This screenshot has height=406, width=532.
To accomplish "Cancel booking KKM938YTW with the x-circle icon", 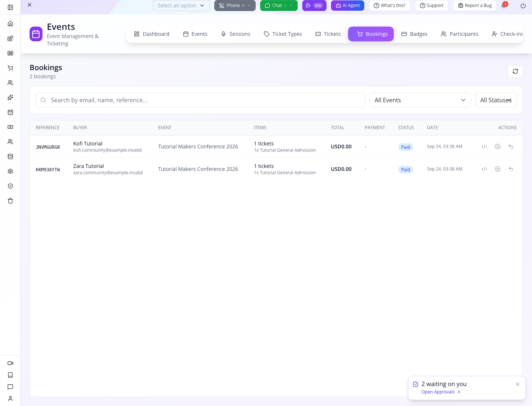I will point(498,169).
